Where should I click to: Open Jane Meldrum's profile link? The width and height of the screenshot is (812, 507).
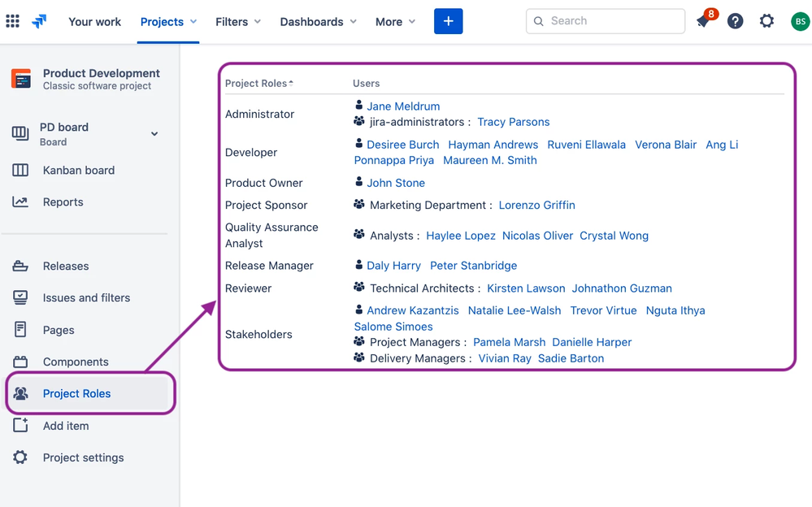coord(403,106)
